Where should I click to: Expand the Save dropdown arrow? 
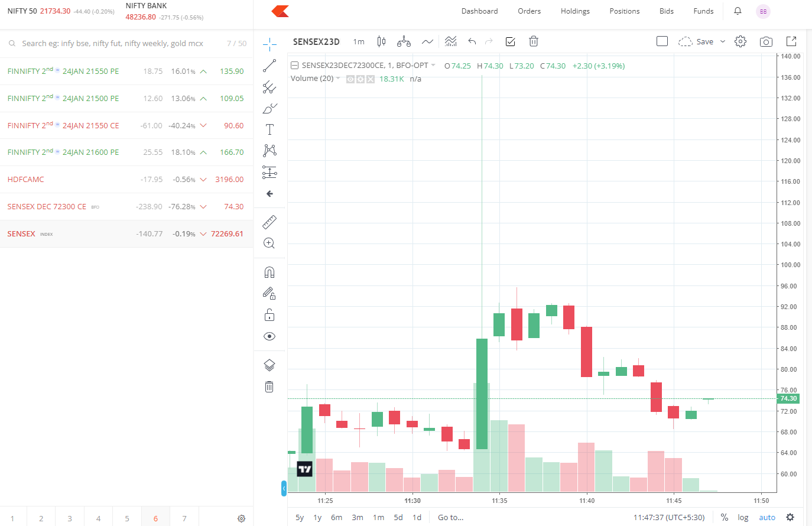722,41
